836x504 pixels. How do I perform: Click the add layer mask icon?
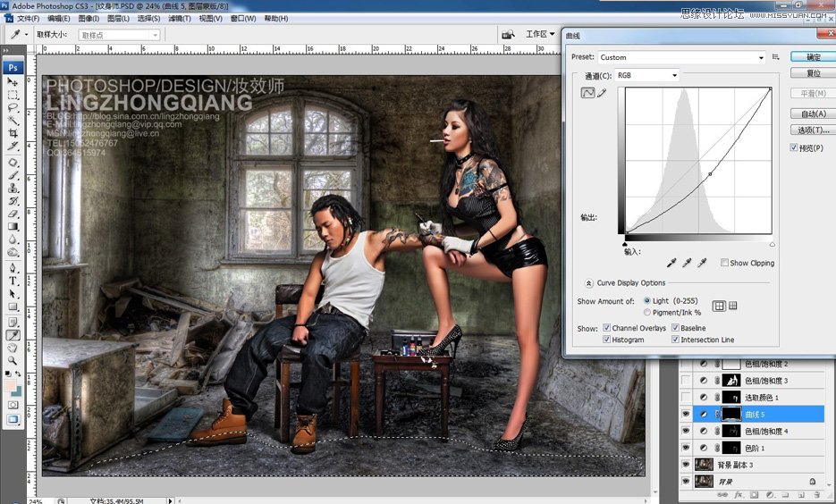754,494
